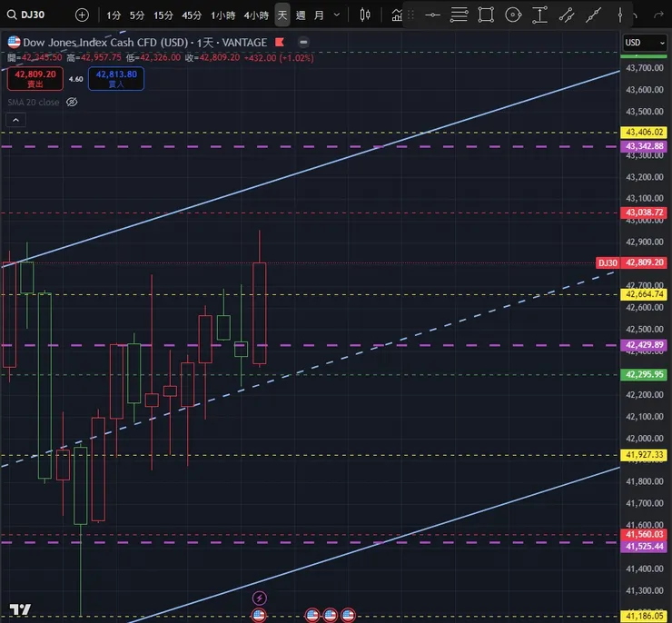
Task: Click the +432.00 (+1.02%) change text
Action: click(279, 58)
